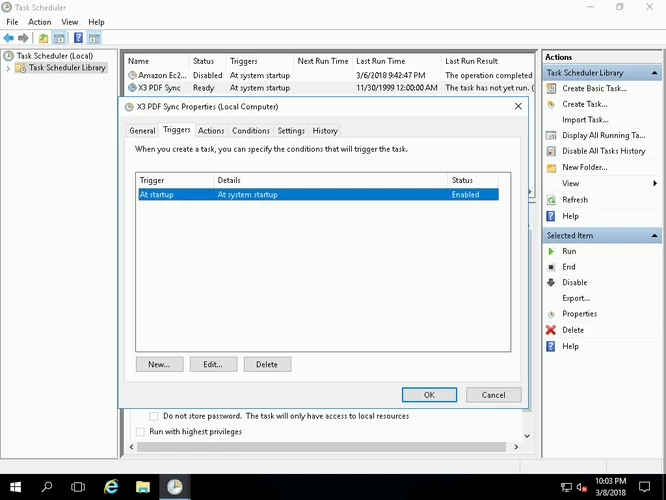Select the X3 PDF Sync task row

(x=330, y=88)
